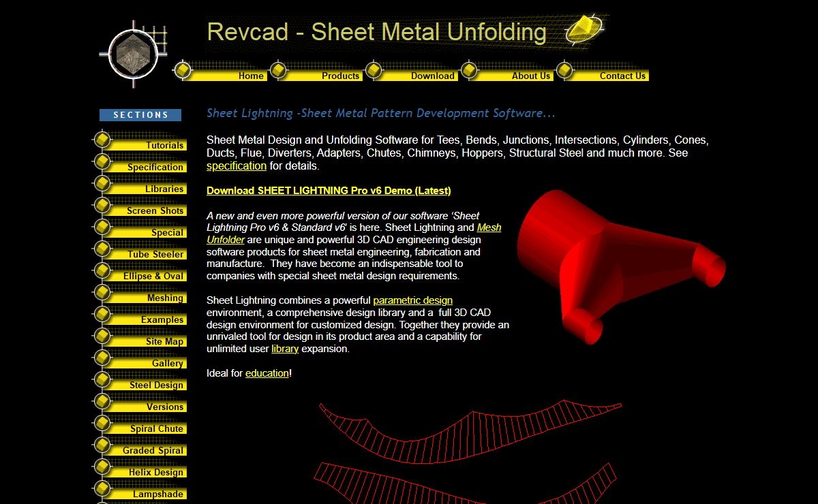This screenshot has width=818, height=504.
Task: Follow the Mesh Unfolder link
Action: 354,234
